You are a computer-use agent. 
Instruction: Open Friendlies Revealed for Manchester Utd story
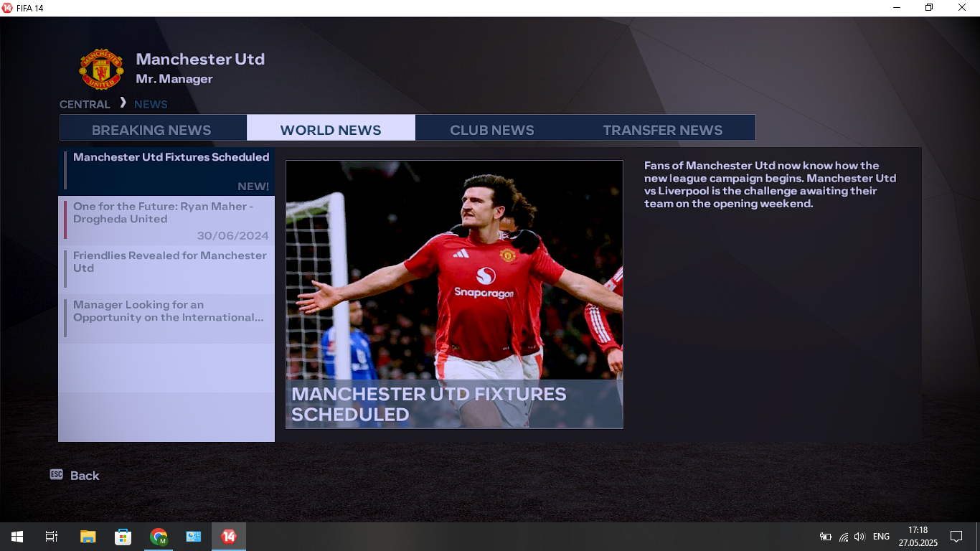pyautogui.click(x=166, y=269)
